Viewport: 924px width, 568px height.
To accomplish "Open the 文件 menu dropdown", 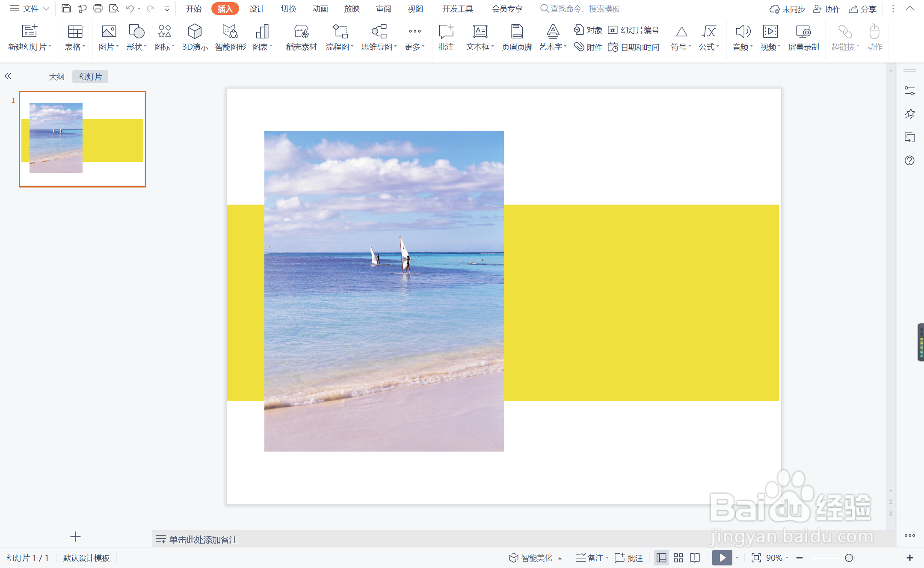I will click(x=30, y=9).
